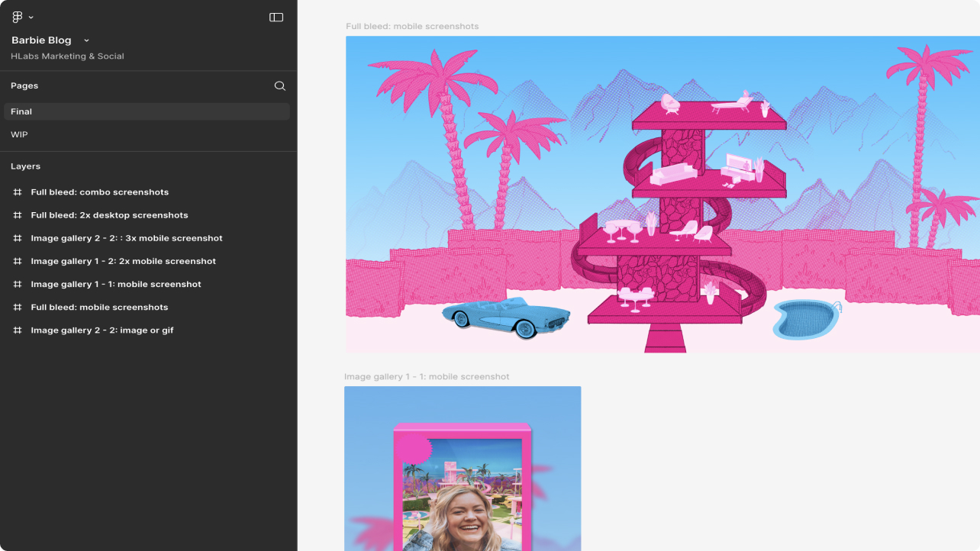The width and height of the screenshot is (980, 551).
Task: Click frame icon beside 2x desktop screenshots
Action: (x=18, y=215)
